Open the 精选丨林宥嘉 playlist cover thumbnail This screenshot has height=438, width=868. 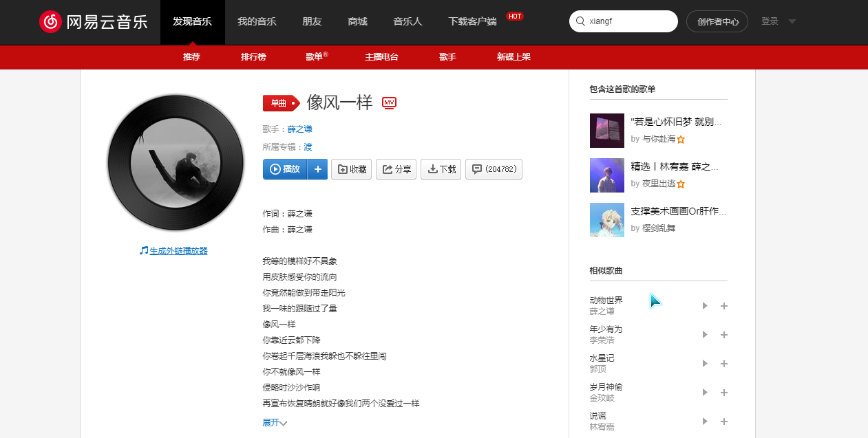607,175
